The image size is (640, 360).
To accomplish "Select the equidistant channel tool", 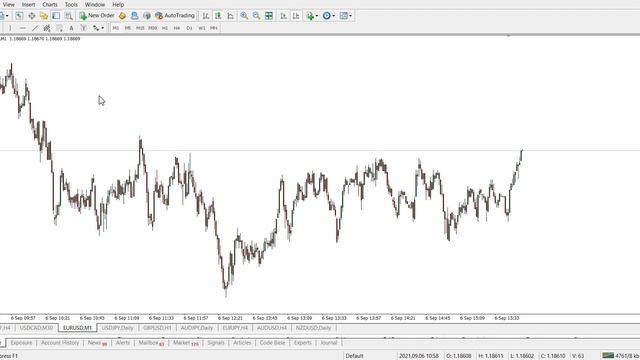I will click(x=47, y=28).
